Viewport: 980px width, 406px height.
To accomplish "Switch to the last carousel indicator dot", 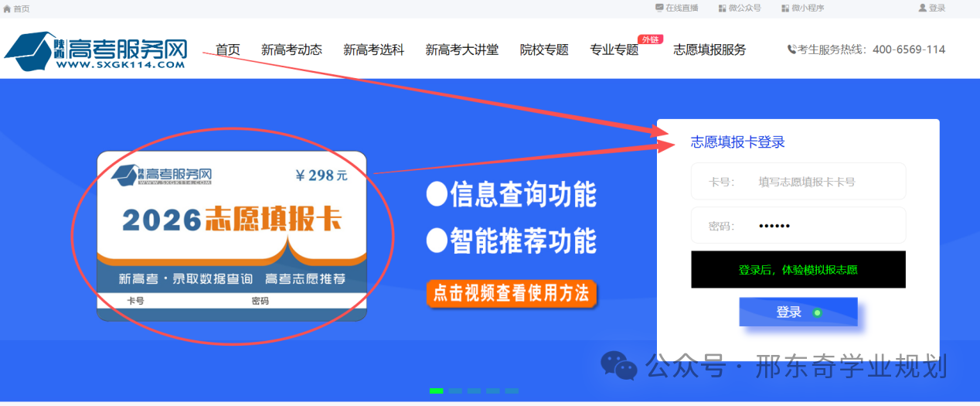I will pos(512,391).
